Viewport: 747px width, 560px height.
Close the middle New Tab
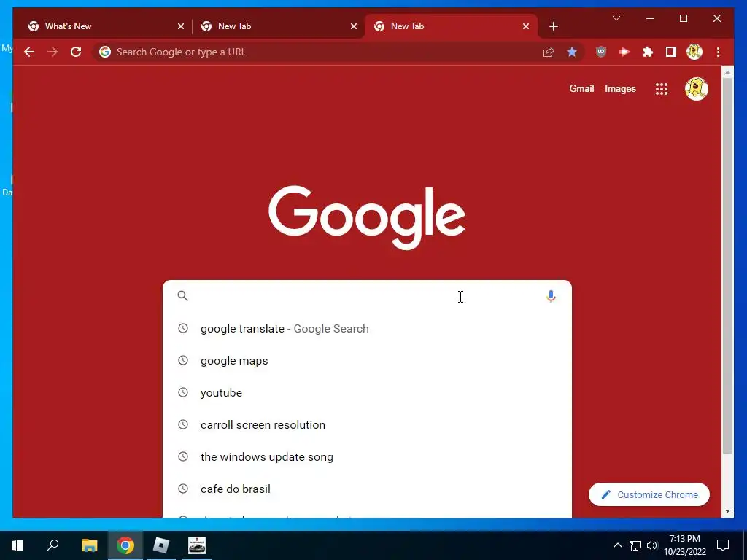point(354,26)
